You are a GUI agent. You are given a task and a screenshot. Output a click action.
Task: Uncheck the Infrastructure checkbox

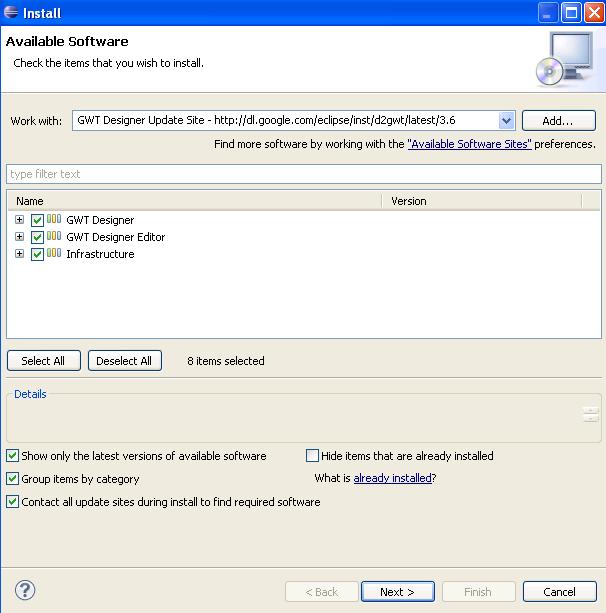[x=37, y=254]
